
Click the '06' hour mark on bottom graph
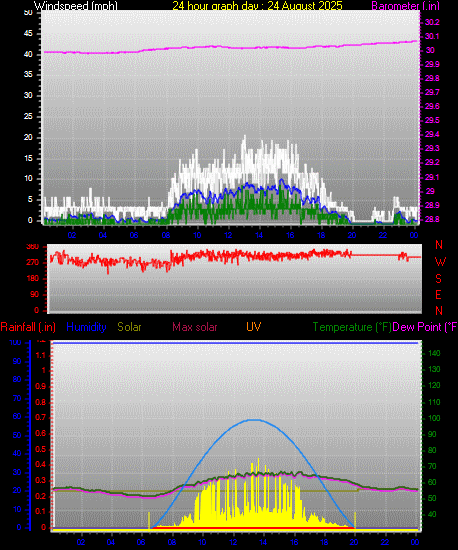[x=141, y=542]
